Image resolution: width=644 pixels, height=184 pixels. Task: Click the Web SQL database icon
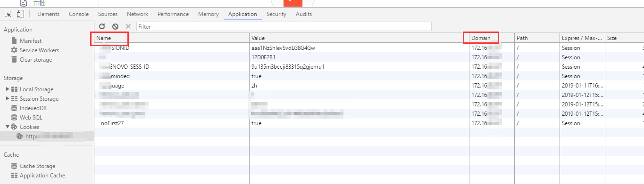(14, 118)
